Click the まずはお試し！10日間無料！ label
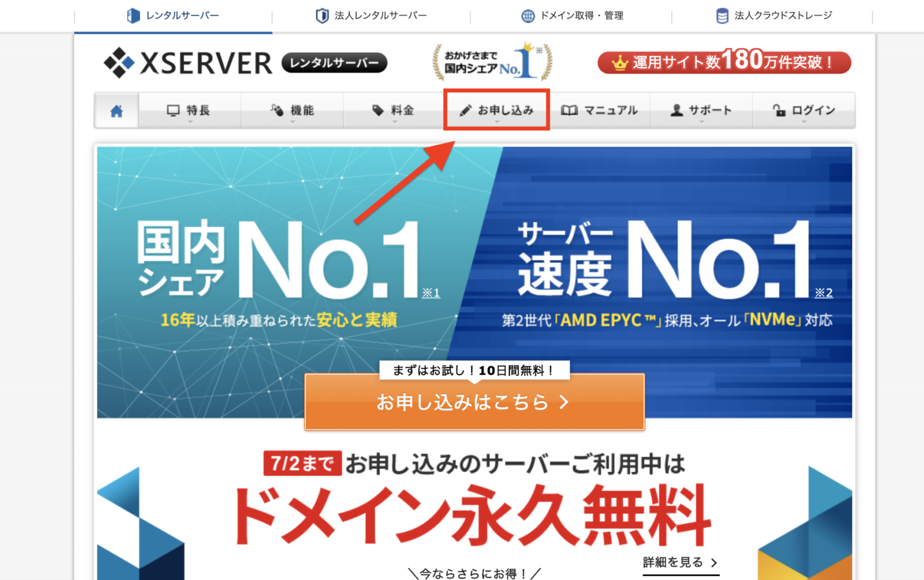The height and width of the screenshot is (580, 924). pos(474,370)
